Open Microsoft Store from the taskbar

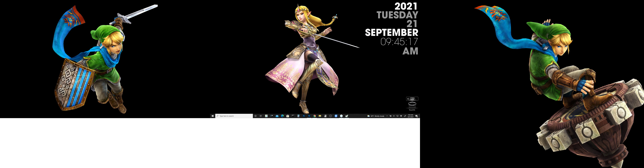(288, 116)
